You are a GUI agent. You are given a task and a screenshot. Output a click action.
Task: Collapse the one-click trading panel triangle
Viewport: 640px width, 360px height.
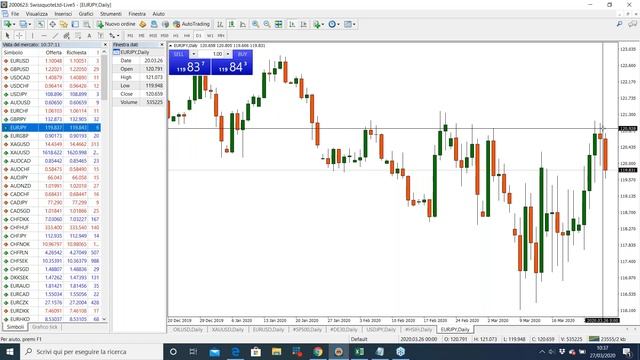[x=171, y=46]
